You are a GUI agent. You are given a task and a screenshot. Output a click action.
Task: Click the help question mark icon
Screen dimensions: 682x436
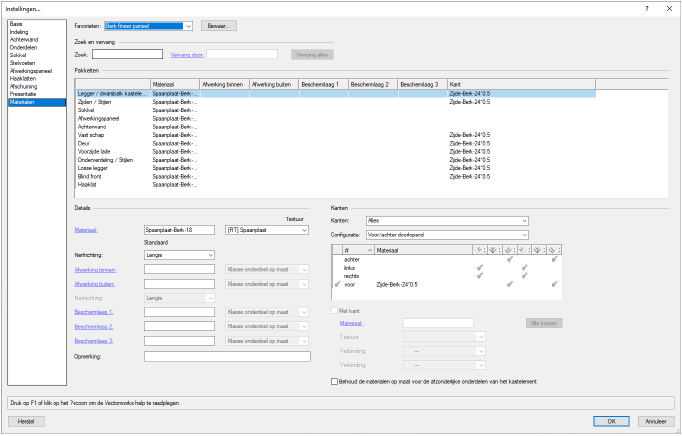(647, 9)
